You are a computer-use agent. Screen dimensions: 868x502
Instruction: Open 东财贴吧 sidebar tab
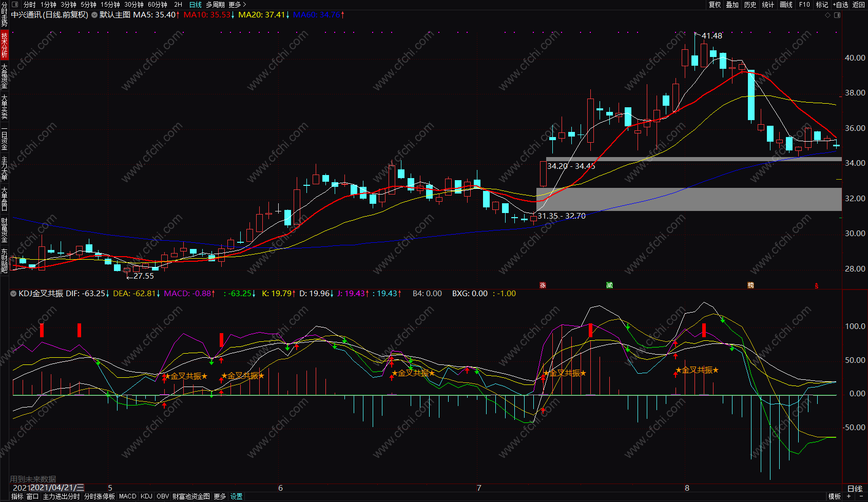click(4, 261)
